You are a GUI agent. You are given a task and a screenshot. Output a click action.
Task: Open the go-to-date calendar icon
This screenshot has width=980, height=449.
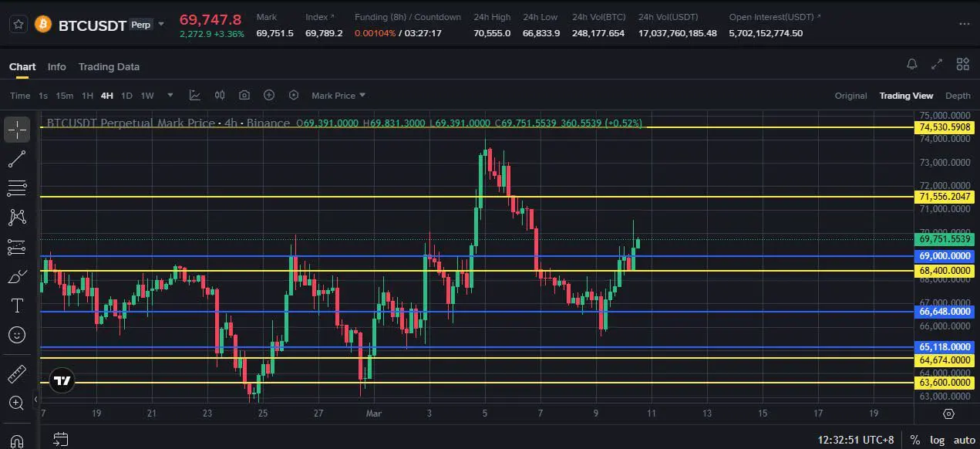pos(60,440)
